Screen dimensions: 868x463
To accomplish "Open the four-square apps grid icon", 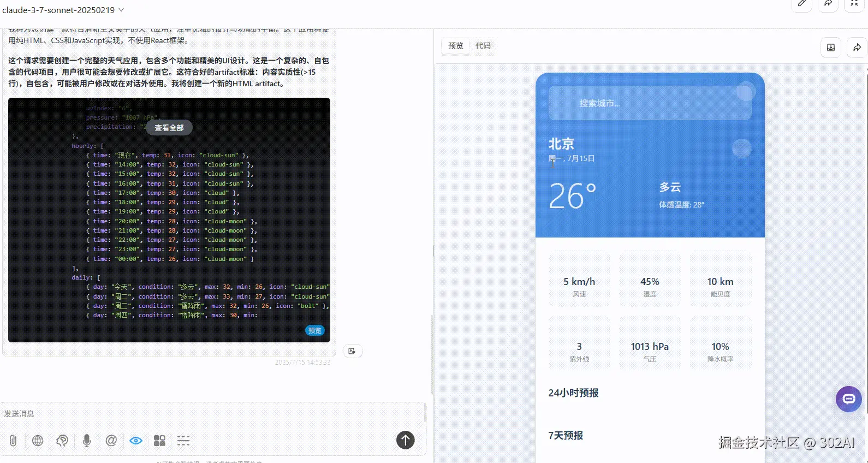I will click(x=159, y=440).
